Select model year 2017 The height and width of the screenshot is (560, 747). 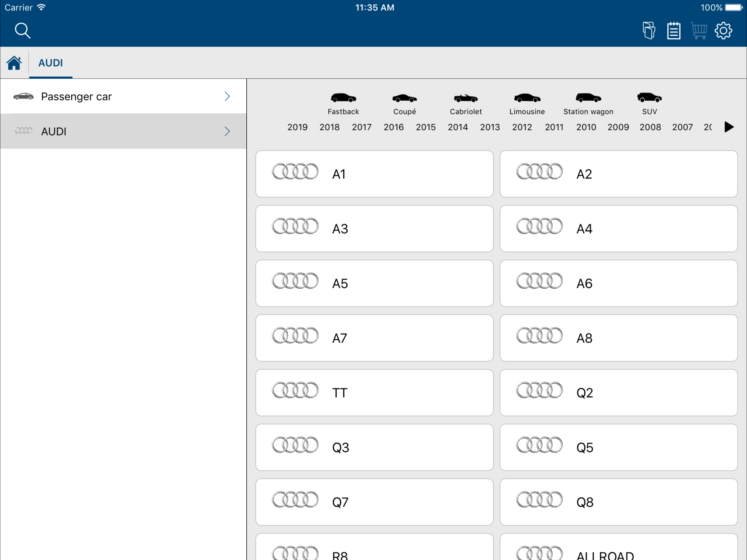point(361,127)
